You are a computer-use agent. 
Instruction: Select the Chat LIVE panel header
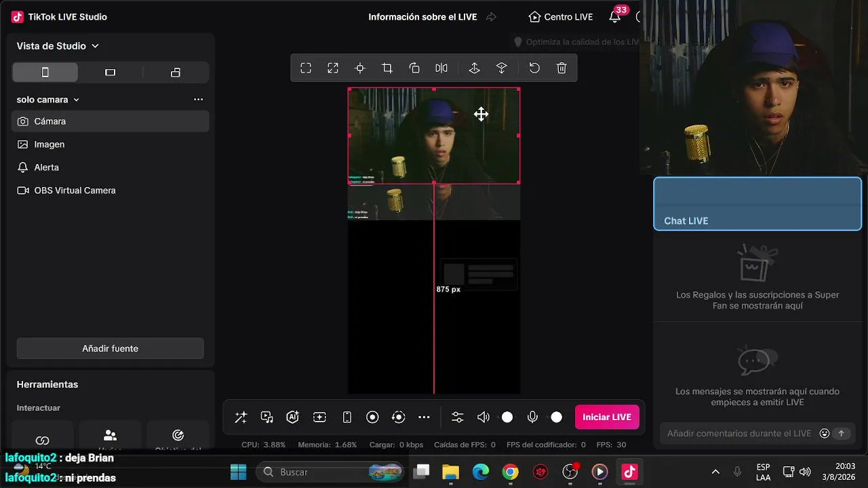pos(757,204)
